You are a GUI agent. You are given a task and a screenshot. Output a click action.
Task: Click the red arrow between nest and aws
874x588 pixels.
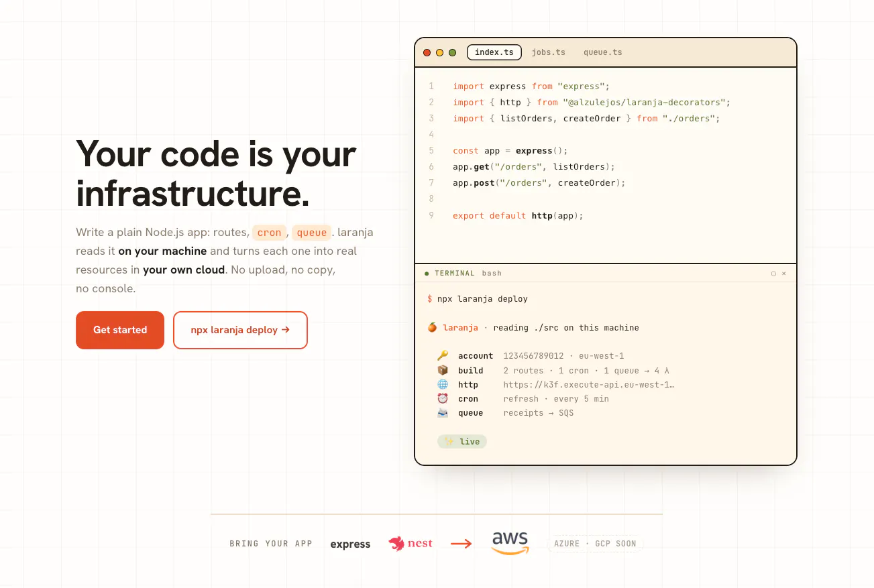point(461,544)
